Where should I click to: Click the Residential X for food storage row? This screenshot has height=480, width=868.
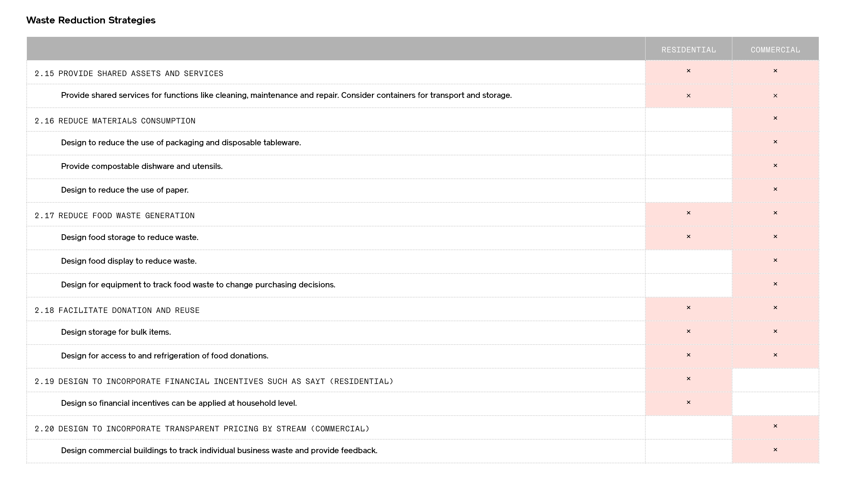688,237
